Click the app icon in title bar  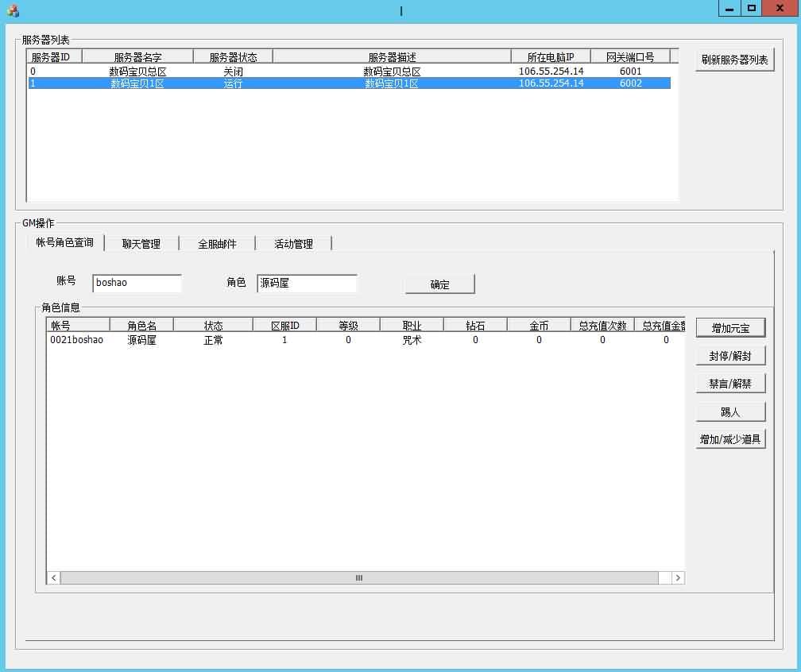pyautogui.click(x=13, y=11)
